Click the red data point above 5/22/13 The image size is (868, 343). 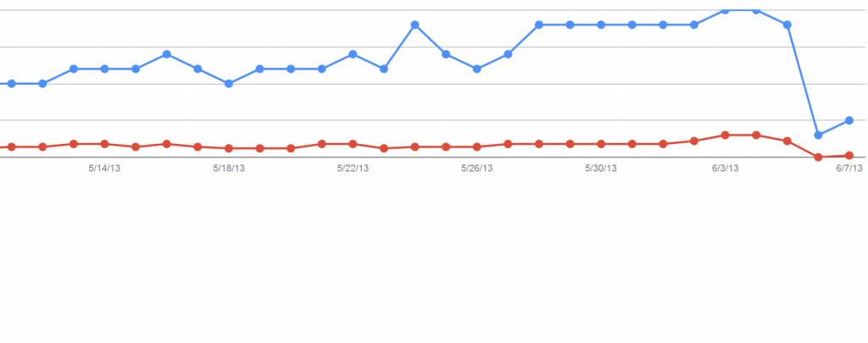[353, 144]
